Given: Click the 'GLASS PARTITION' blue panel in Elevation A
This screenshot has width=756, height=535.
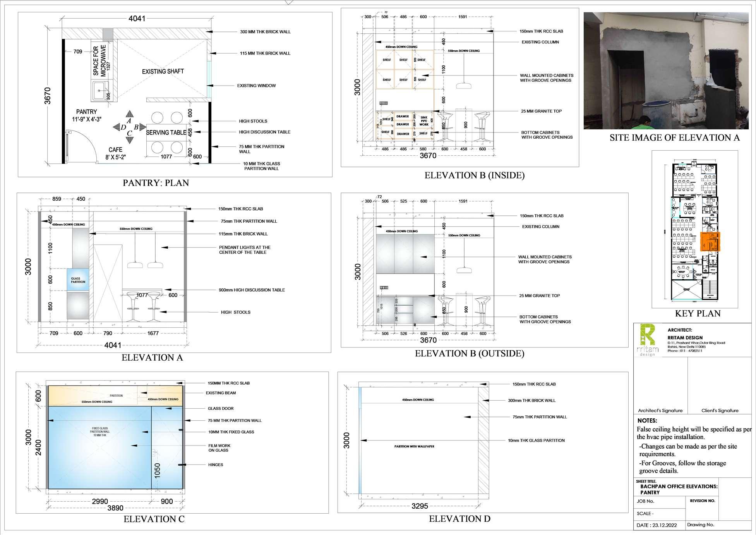Looking at the screenshot, I should pyautogui.click(x=78, y=280).
